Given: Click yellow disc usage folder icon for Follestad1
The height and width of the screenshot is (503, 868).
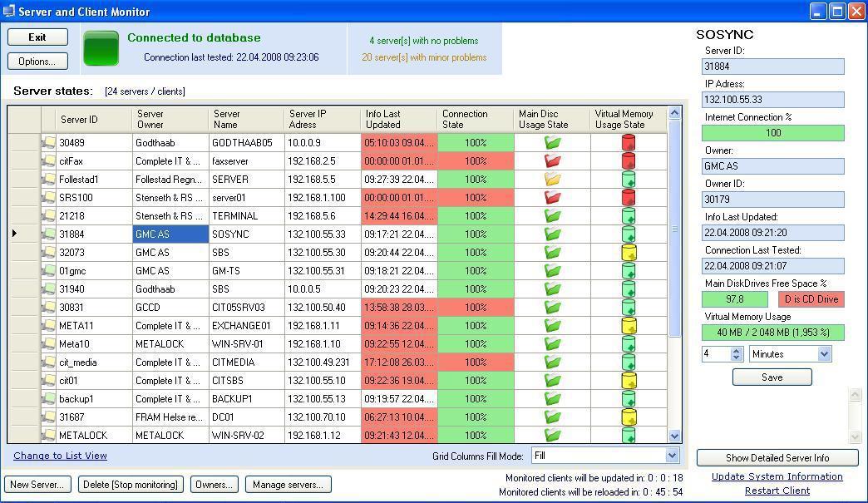Looking at the screenshot, I should pyautogui.click(x=552, y=180).
